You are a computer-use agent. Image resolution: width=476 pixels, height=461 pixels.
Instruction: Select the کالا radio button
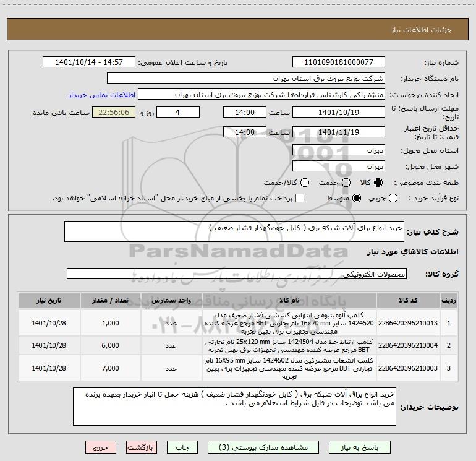pos(378,183)
